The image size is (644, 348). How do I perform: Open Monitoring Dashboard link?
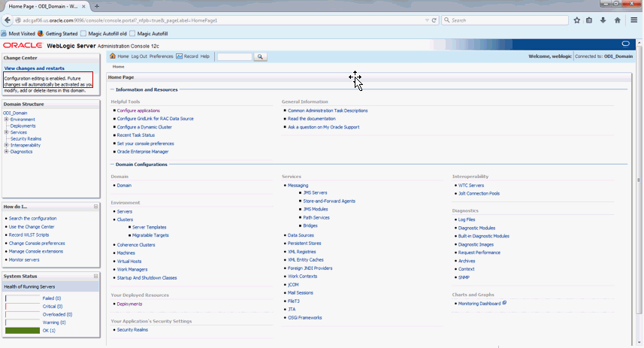479,304
